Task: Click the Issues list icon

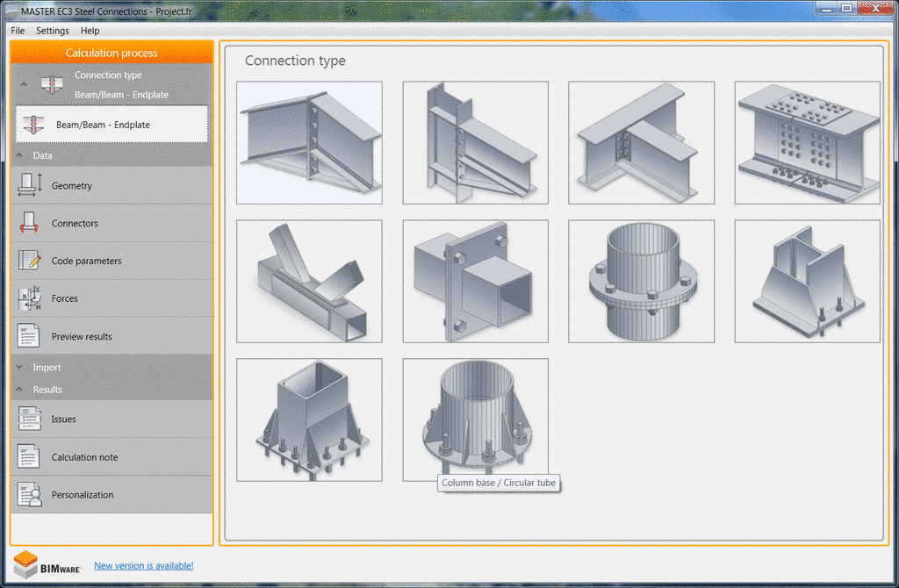Action: [29, 419]
